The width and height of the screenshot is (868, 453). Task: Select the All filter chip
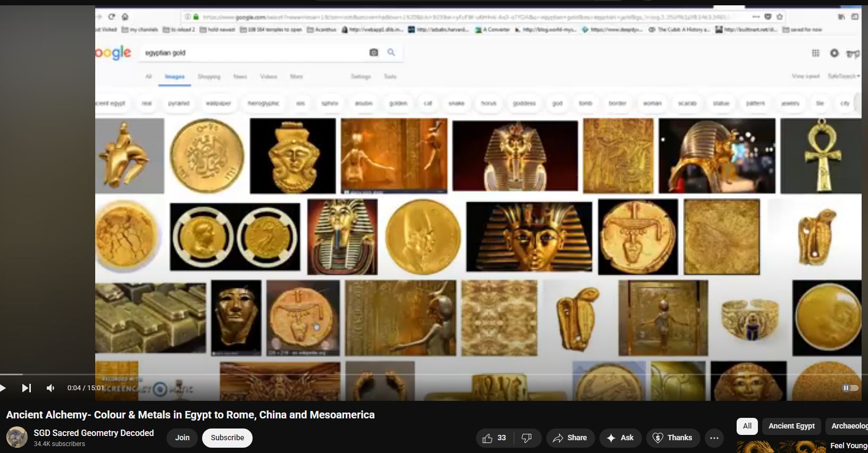coord(747,426)
